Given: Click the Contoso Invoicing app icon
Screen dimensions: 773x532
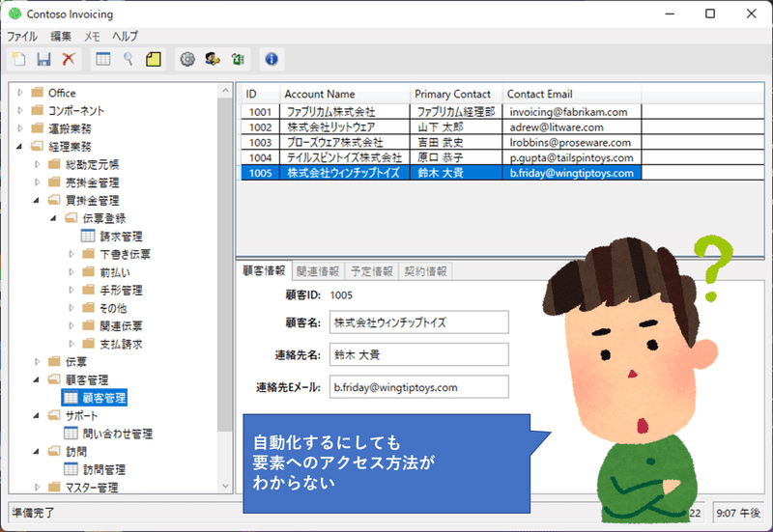Looking at the screenshot, I should 15,14.
